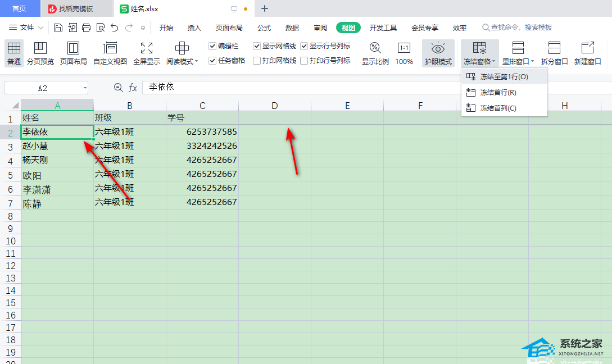
Task: Open a New Window icon
Action: 587,49
